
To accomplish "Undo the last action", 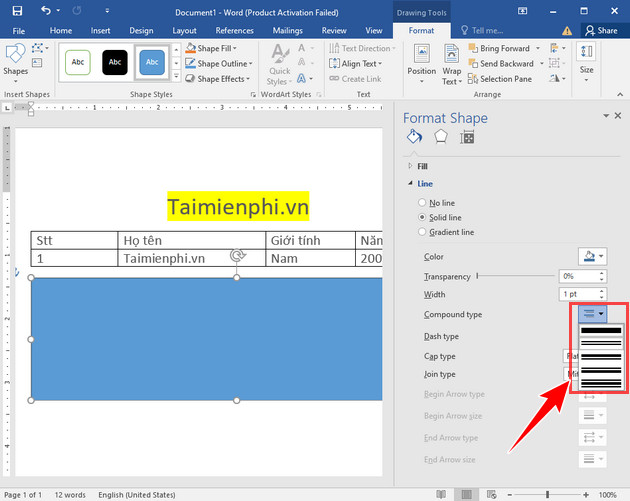I will 46,10.
